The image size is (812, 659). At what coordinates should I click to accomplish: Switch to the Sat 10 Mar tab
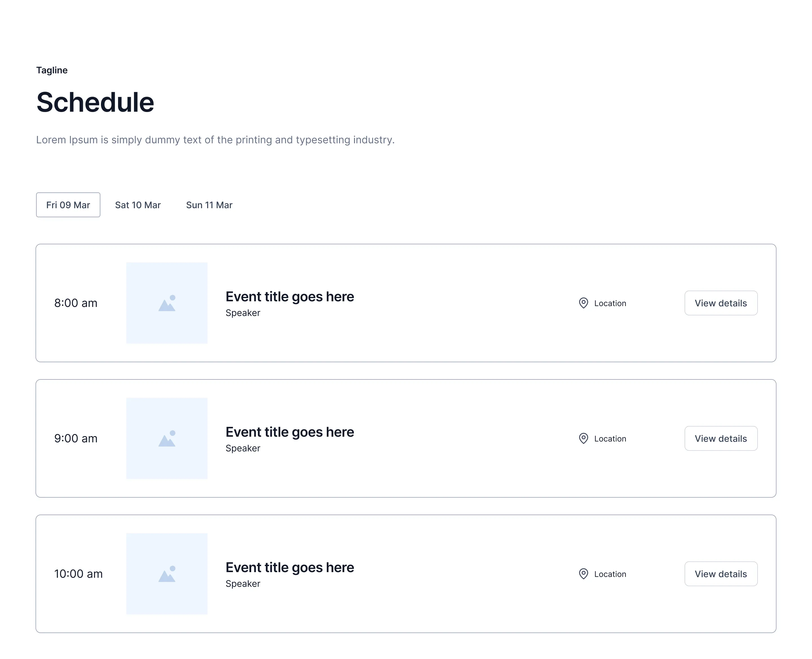click(x=138, y=205)
